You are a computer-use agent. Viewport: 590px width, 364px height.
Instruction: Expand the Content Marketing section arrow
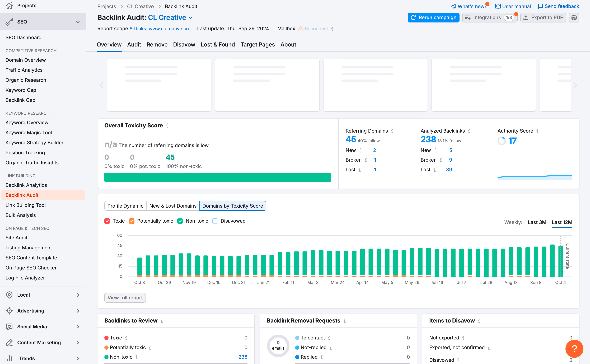[x=78, y=343]
